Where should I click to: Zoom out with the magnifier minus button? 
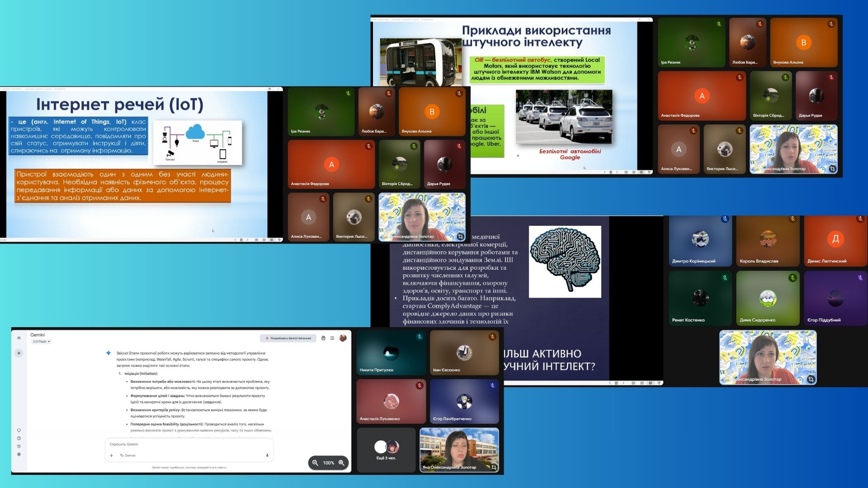316,463
